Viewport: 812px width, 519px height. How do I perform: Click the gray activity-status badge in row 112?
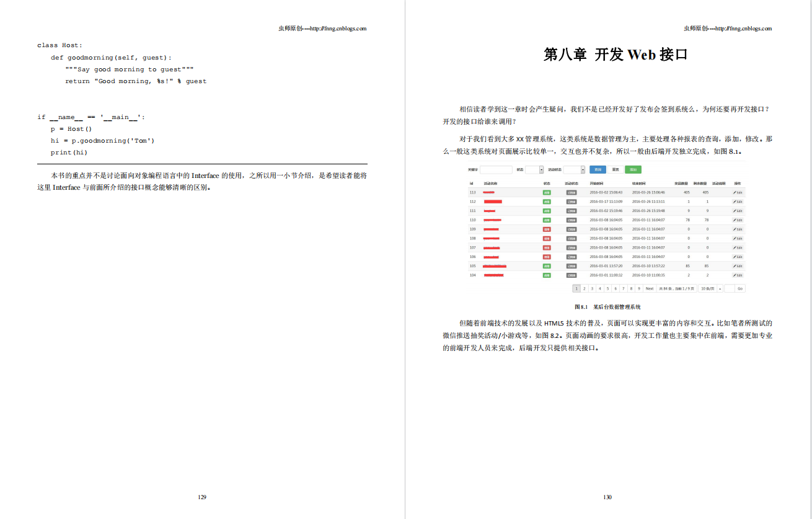point(571,202)
